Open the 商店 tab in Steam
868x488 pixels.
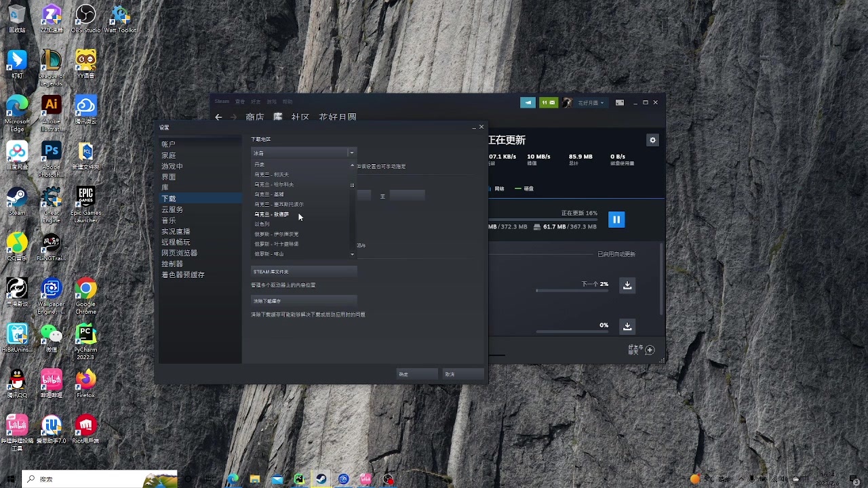click(255, 117)
